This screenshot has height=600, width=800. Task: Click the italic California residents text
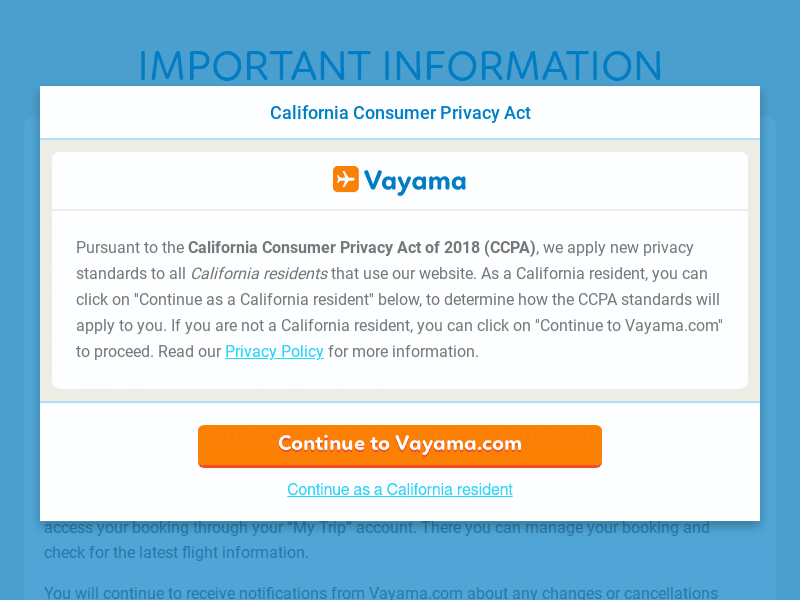pos(258,273)
